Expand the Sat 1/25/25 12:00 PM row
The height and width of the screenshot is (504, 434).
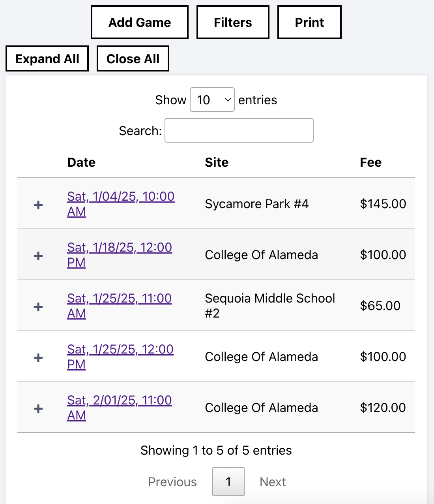[x=38, y=357]
